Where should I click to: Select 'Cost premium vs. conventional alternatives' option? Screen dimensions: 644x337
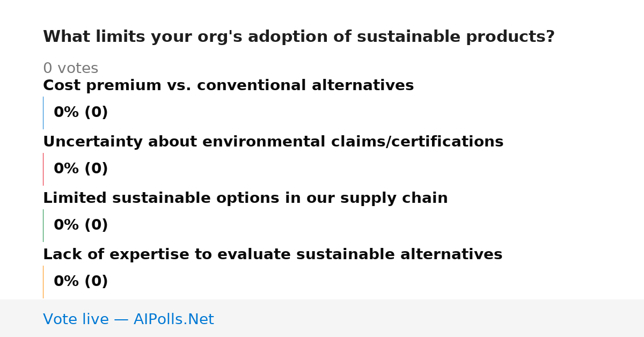click(x=228, y=85)
